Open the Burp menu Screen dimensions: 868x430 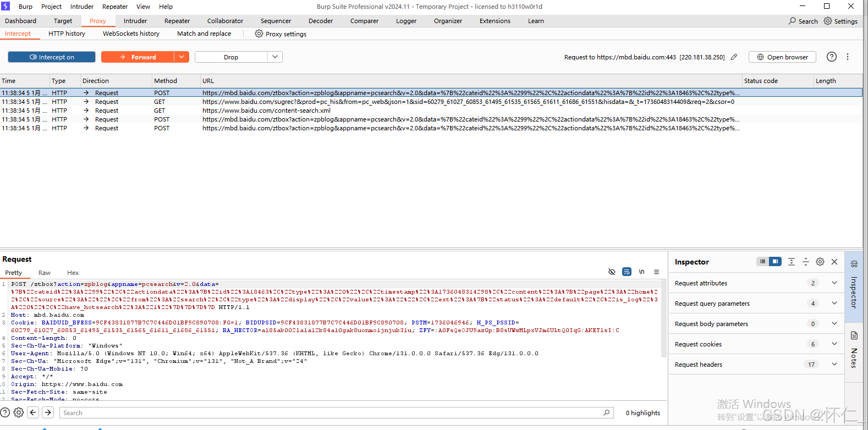tap(25, 7)
